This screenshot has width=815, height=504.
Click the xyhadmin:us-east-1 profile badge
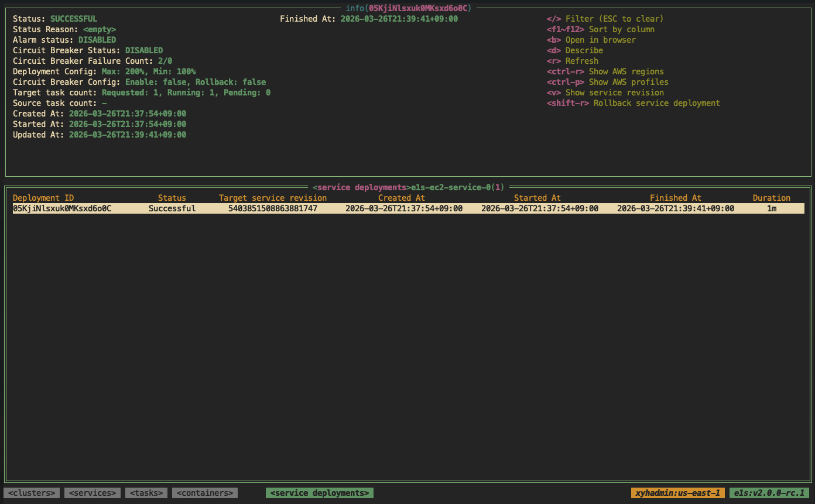[x=678, y=493]
